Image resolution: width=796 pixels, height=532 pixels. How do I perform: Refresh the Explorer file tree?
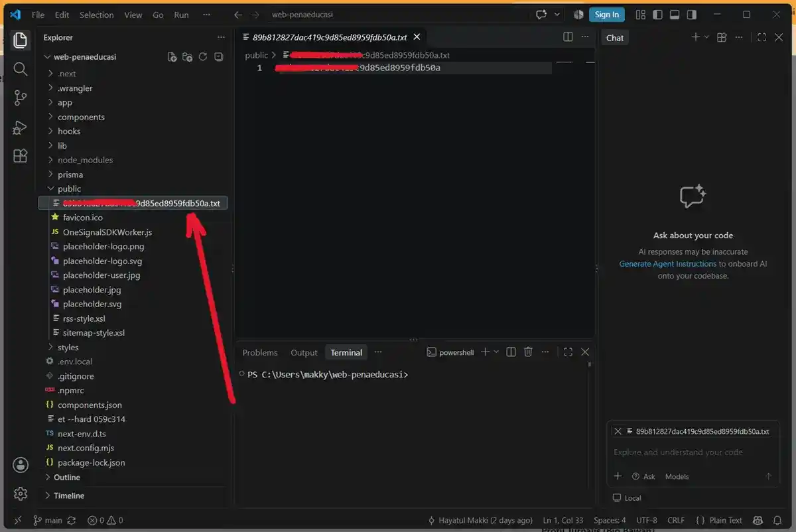203,57
